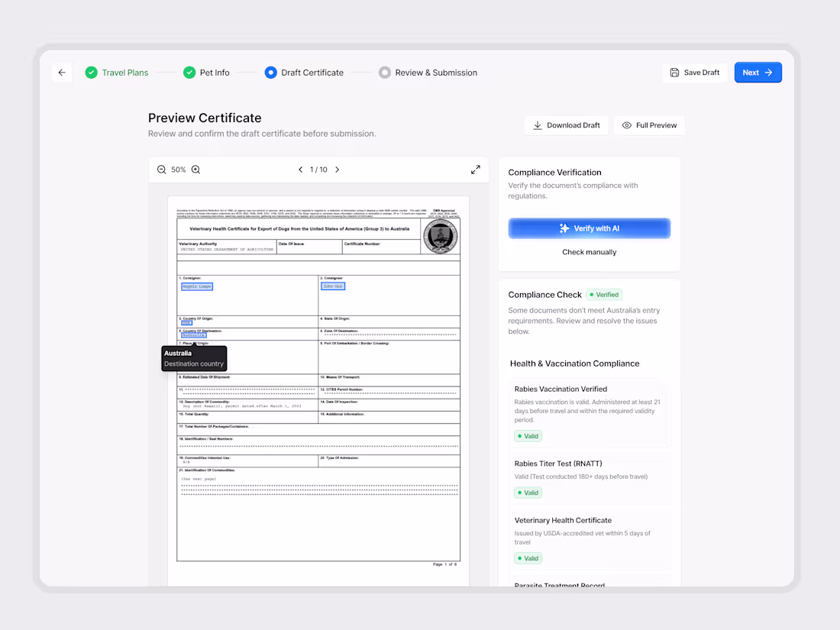Click the back arrow near Travel Plans
This screenshot has height=630, width=840.
(62, 72)
